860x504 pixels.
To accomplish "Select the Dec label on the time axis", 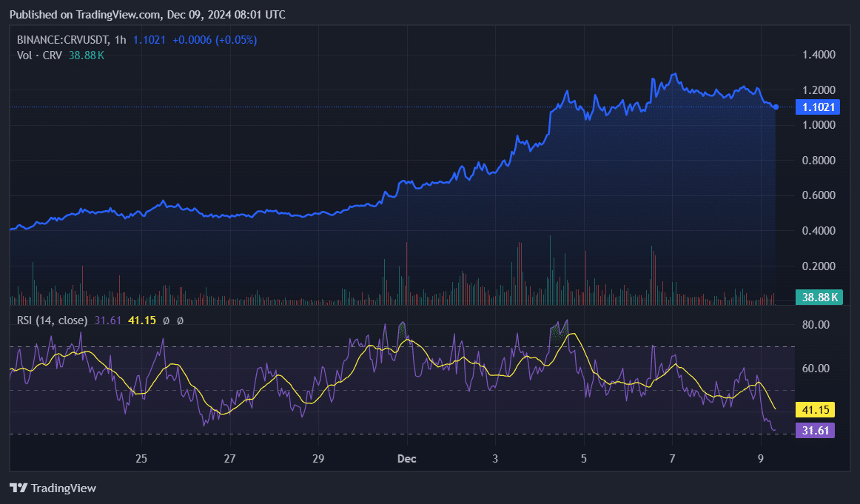I will [406, 459].
